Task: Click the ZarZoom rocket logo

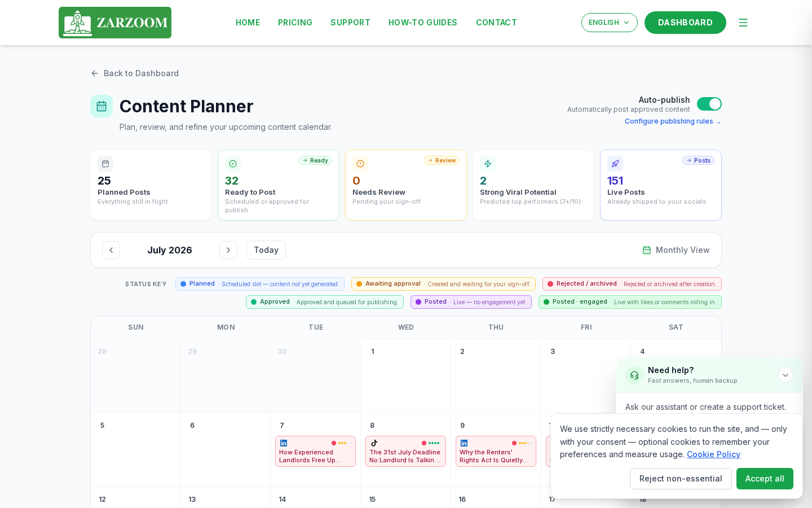Action: tap(115, 23)
